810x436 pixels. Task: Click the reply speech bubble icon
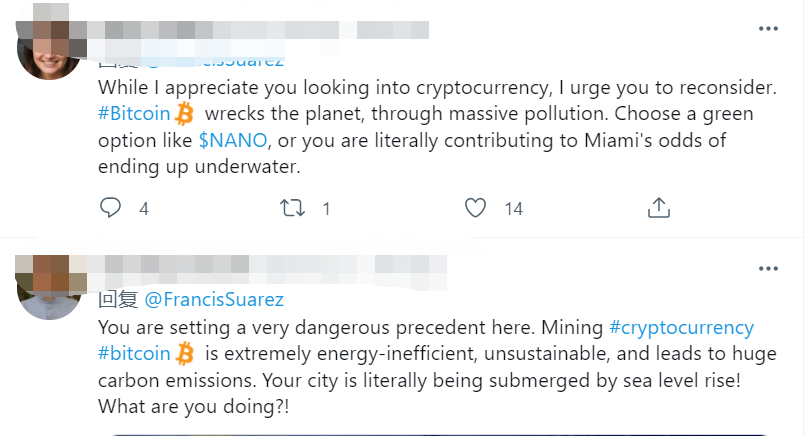(x=111, y=208)
